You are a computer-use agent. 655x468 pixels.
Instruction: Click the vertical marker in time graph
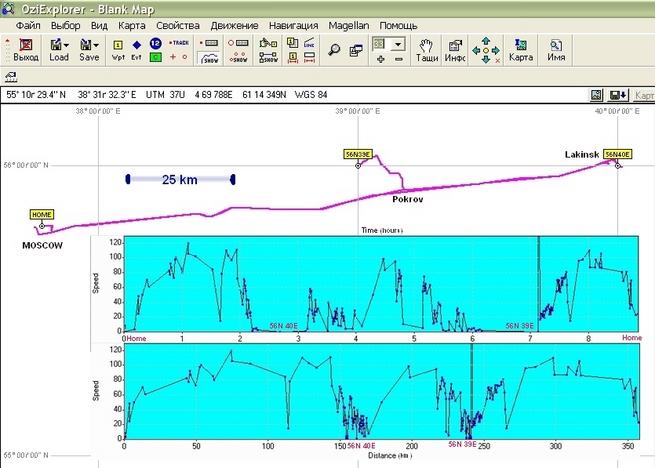538,284
